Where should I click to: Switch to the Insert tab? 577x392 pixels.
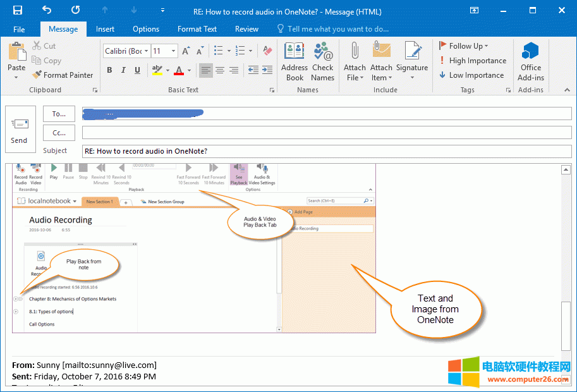pos(106,29)
